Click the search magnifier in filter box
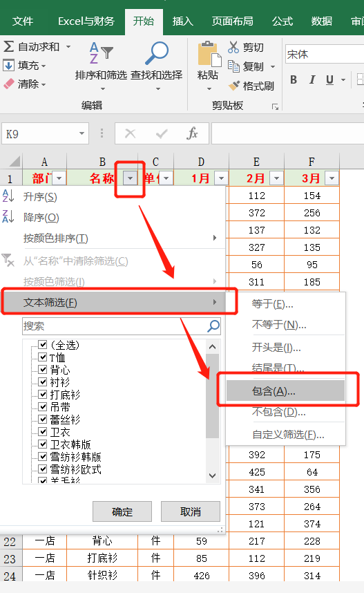Screen dimensions: 364x593 (x=213, y=326)
